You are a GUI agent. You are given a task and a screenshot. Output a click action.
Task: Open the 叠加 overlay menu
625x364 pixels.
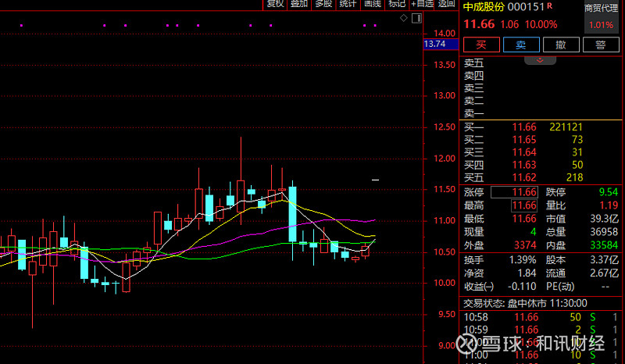299,4
